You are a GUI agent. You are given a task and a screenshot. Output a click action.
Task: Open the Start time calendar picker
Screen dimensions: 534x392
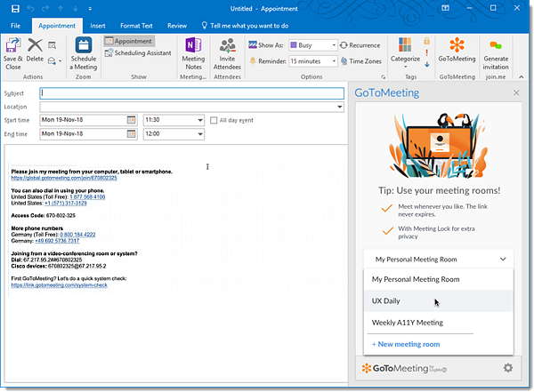coord(132,120)
